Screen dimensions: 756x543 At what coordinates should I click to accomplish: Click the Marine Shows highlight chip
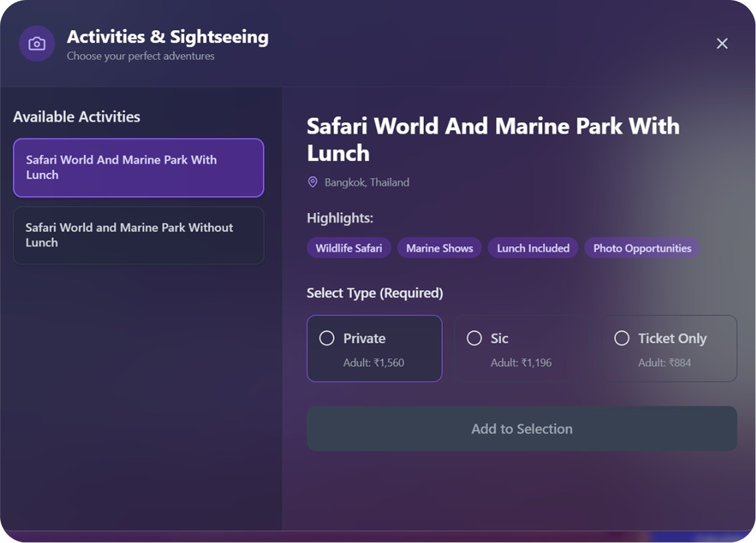439,248
